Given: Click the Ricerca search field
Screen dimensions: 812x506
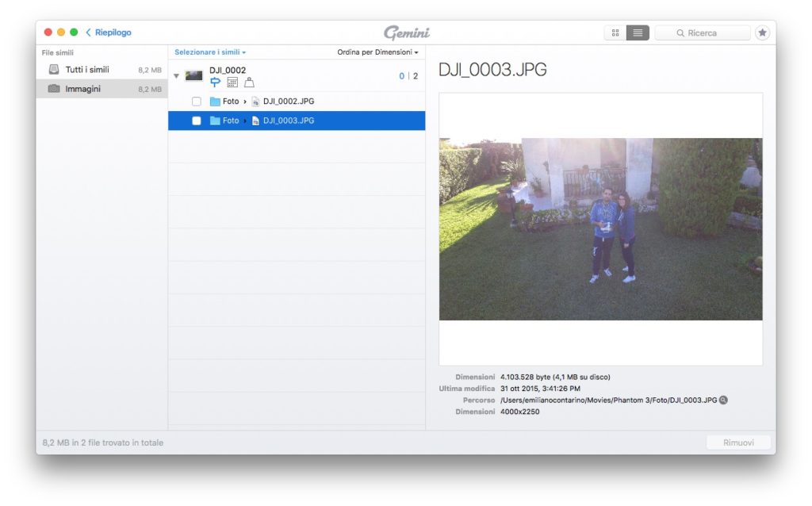Looking at the screenshot, I should [703, 33].
